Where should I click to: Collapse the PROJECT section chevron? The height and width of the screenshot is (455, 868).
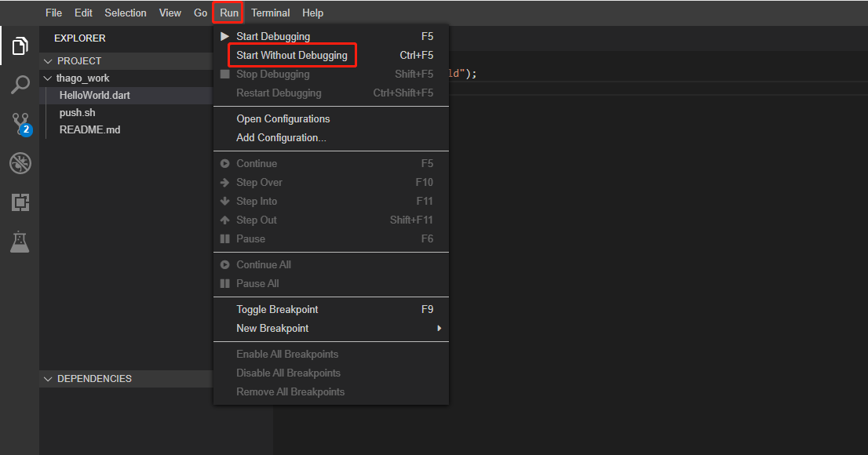[48, 61]
